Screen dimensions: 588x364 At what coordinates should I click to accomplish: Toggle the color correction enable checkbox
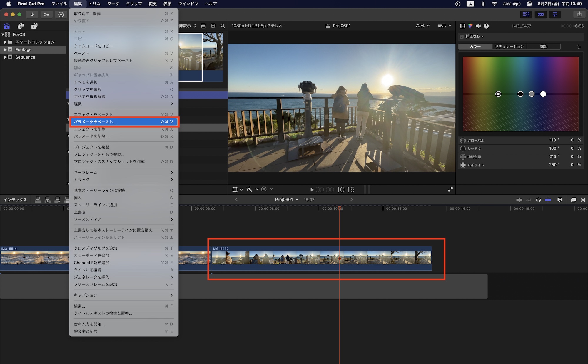462,36
